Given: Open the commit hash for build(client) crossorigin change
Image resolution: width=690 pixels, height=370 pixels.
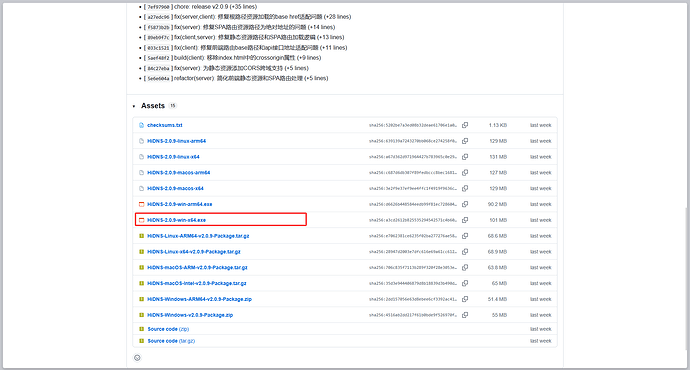Looking at the screenshot, I should point(158,58).
